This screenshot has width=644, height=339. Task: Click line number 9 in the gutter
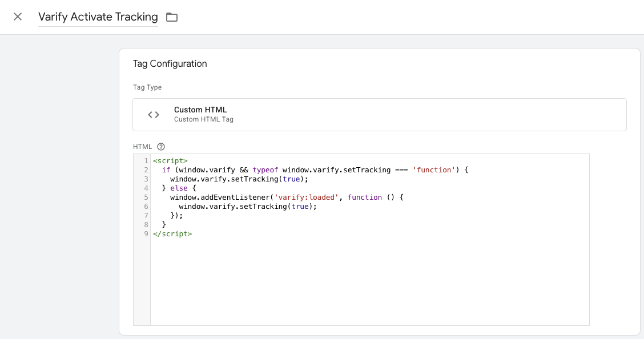146,234
